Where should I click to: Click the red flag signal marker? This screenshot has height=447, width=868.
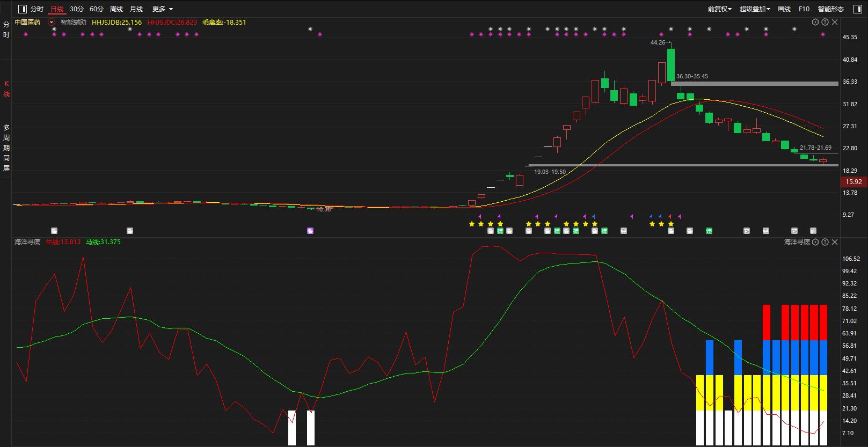coord(669,217)
